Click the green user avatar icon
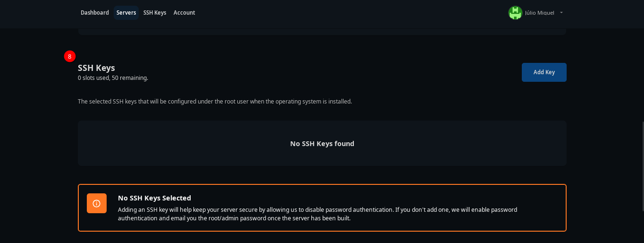 coord(515,13)
